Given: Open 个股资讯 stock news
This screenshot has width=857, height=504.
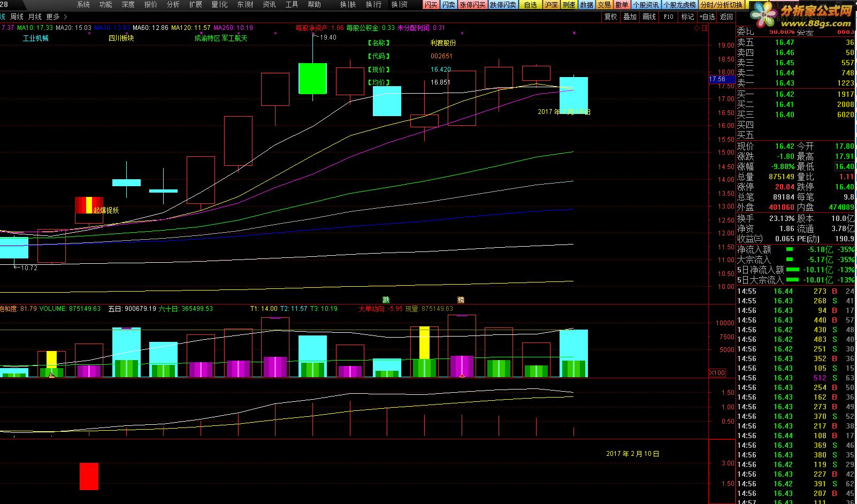Looking at the screenshot, I should click(646, 5).
